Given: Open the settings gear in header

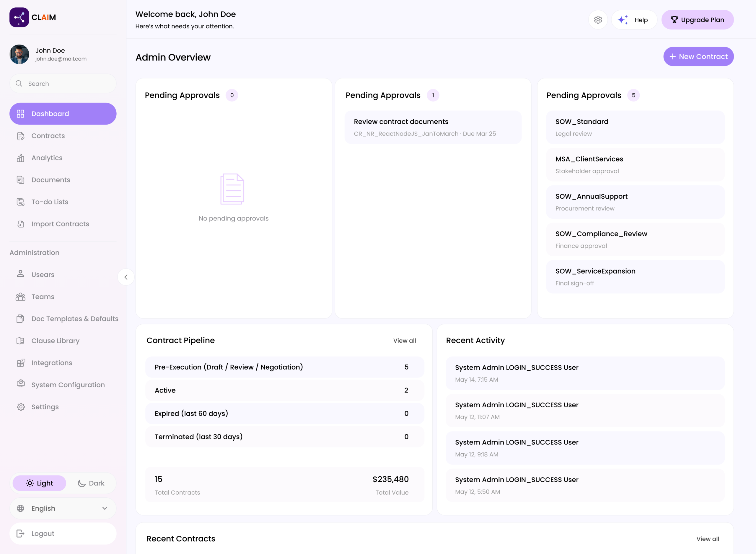Looking at the screenshot, I should point(598,20).
